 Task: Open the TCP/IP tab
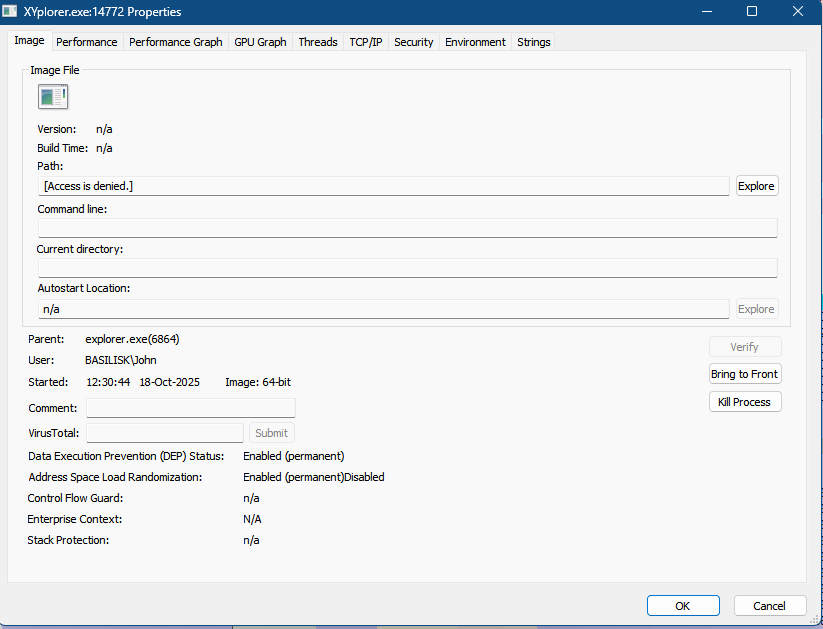[365, 42]
